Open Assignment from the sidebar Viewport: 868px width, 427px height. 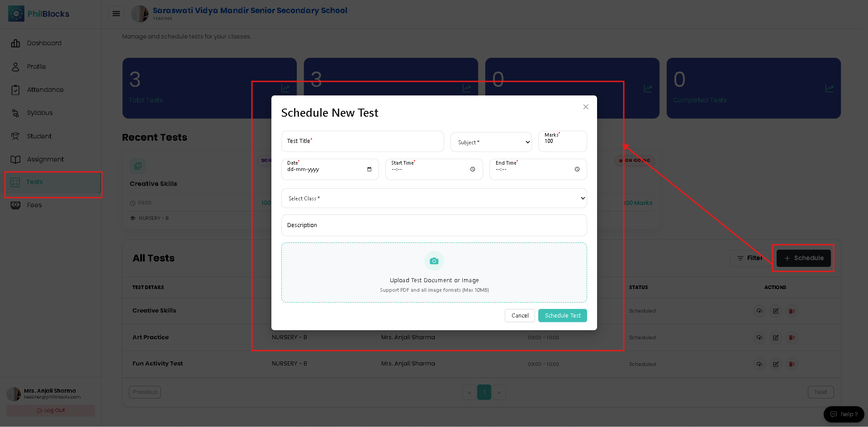click(x=45, y=159)
